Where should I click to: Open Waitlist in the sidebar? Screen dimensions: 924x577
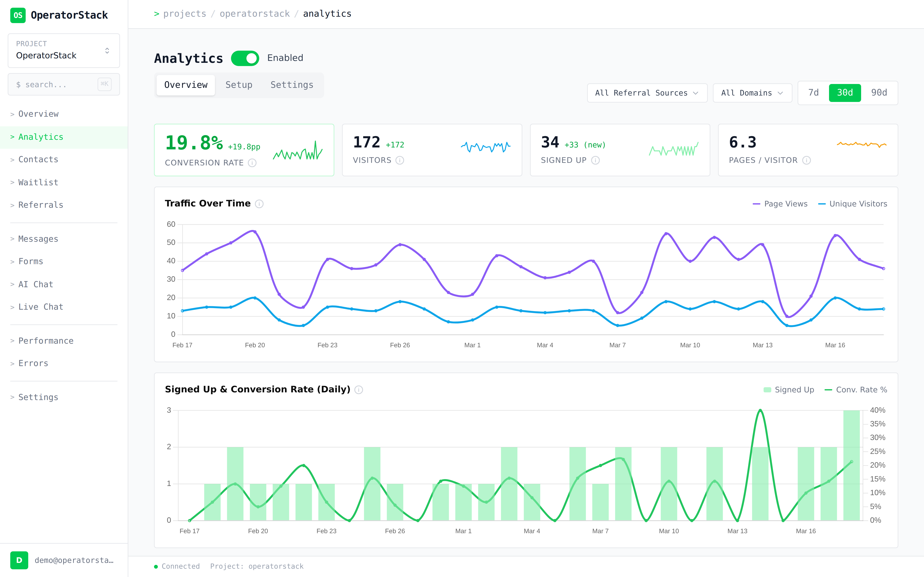38,183
